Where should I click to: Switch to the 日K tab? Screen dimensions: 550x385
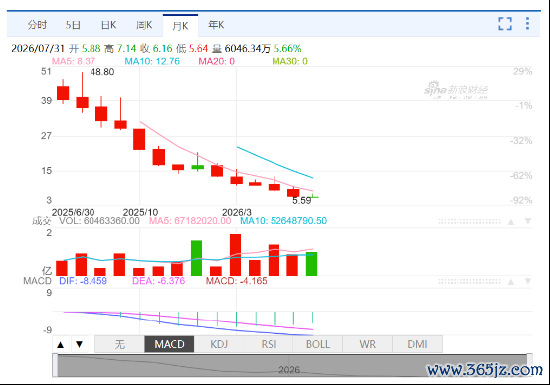pos(108,25)
